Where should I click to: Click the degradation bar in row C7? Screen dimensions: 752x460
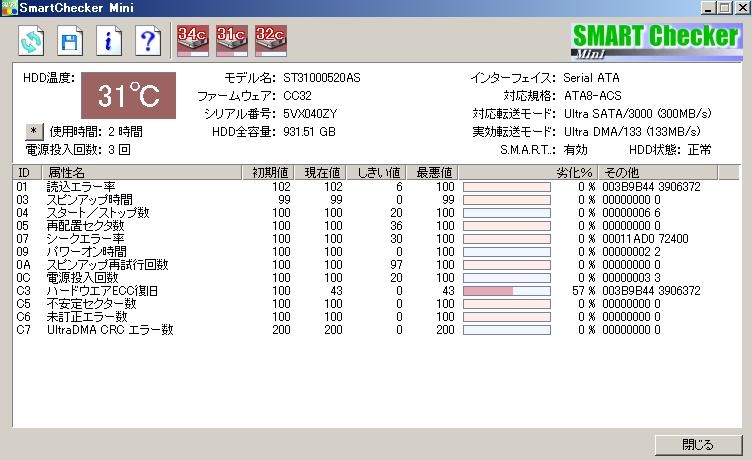click(506, 330)
